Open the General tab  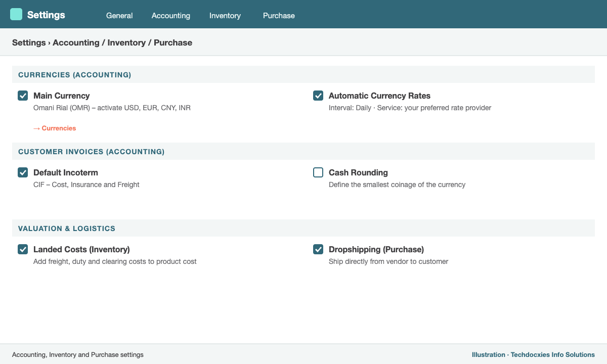[119, 16]
